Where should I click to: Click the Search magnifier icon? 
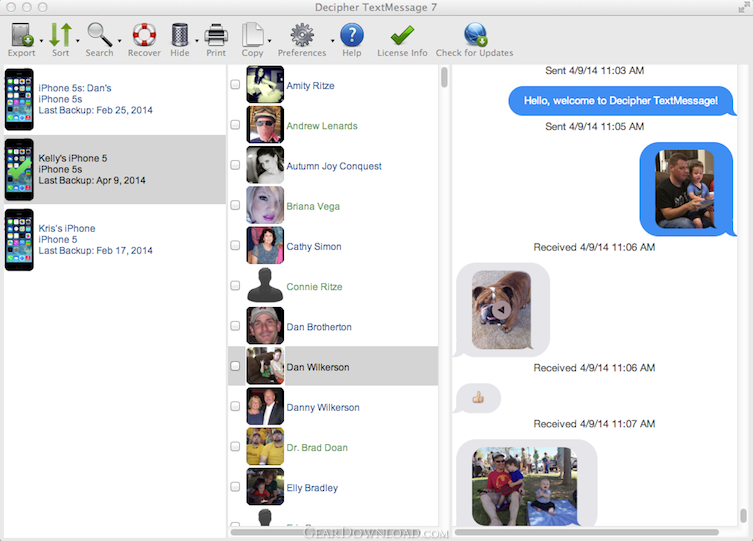point(99,35)
